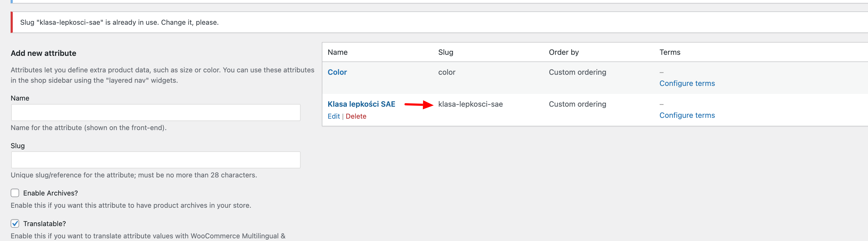This screenshot has width=868, height=241.
Task: Click the Add new attribute heading
Action: click(44, 53)
